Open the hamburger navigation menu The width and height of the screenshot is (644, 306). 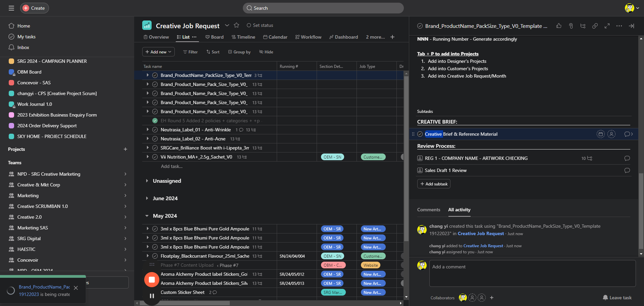11,8
